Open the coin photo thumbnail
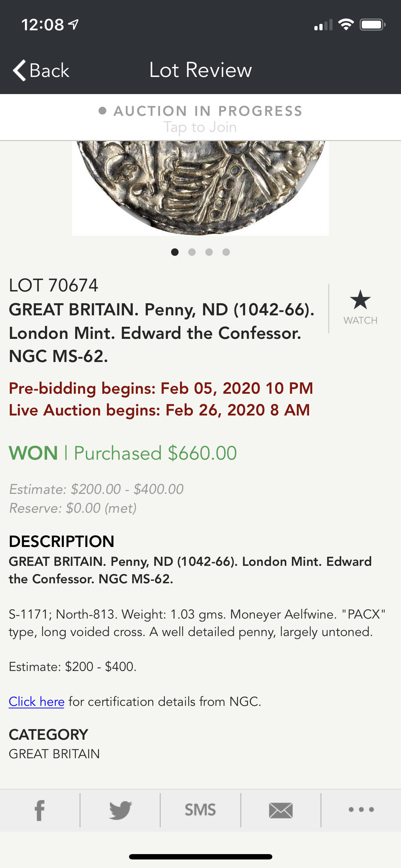This screenshot has width=401, height=868. tap(200, 188)
